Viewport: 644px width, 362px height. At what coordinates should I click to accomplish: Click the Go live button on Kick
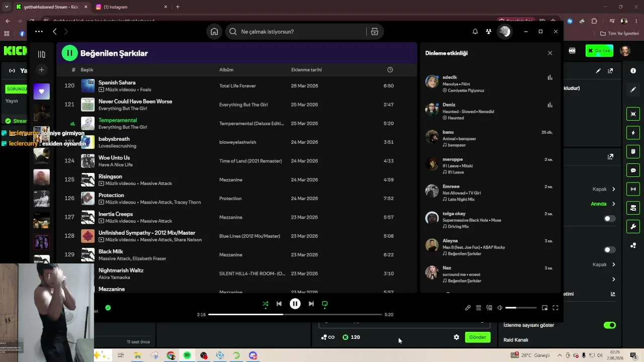[x=599, y=51]
